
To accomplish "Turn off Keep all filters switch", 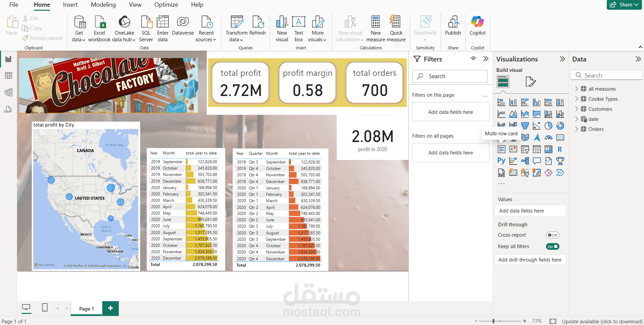I will click(552, 246).
